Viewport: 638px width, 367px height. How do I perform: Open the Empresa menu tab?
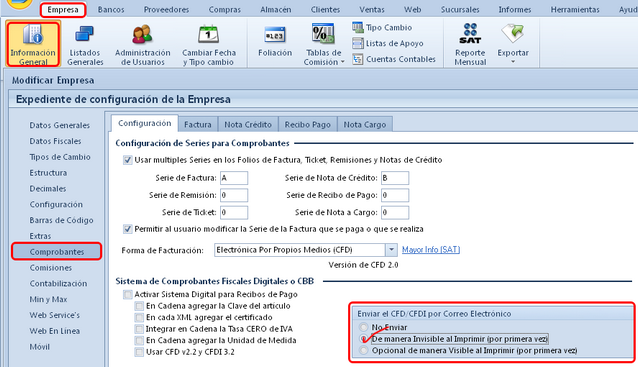pos(63,9)
